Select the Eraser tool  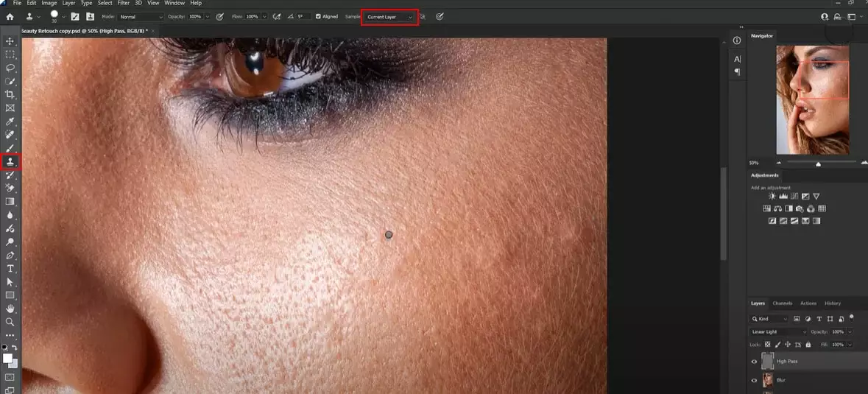click(x=10, y=188)
